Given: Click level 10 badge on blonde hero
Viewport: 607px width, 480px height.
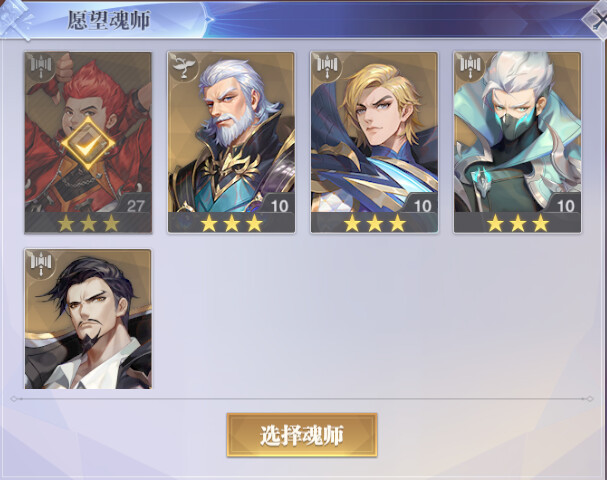Looking at the screenshot, I should 422,205.
